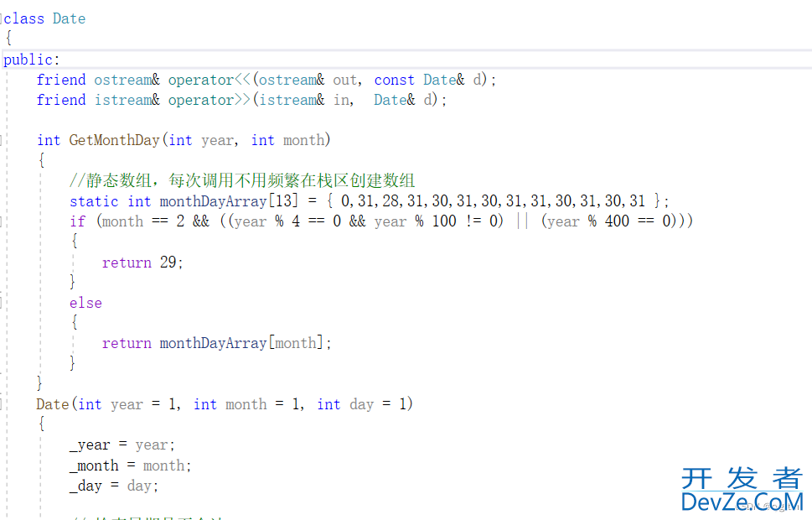Screen dimensions: 812x520
Task: Click the array initializer values '0,31,28,31...'
Action: click(x=493, y=200)
